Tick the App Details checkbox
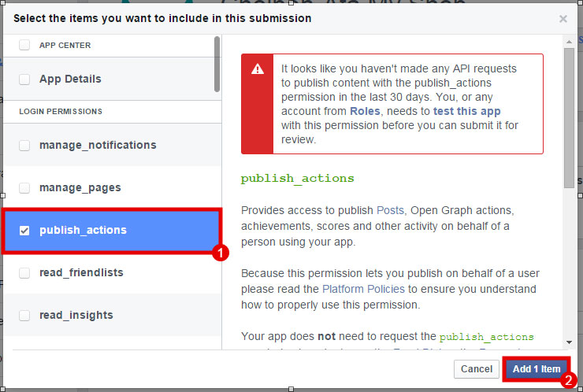This screenshot has height=392, width=583. [x=24, y=80]
